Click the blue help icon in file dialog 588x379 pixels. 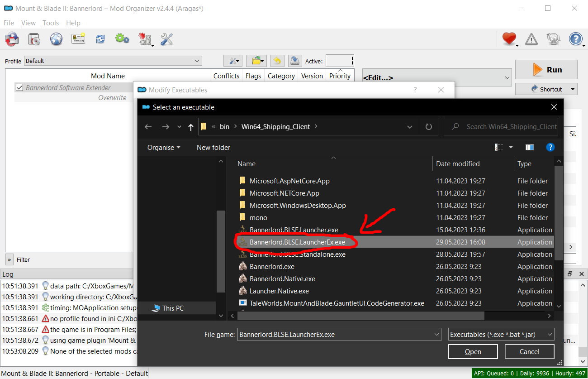point(550,147)
